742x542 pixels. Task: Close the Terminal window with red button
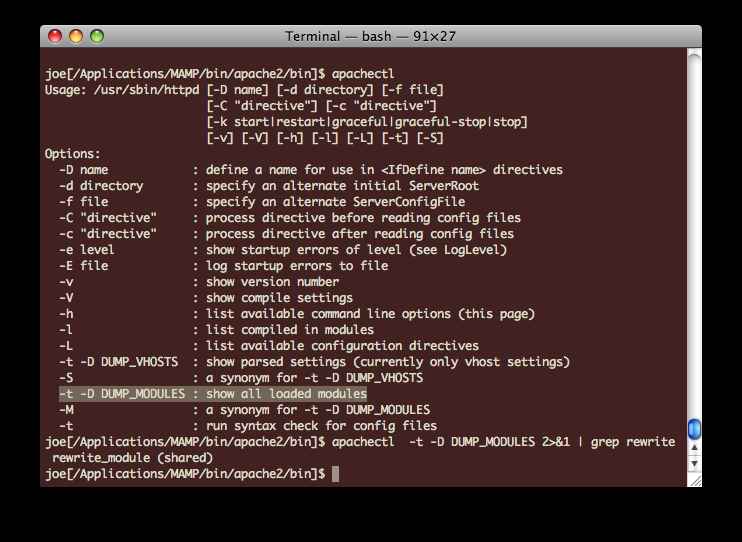[x=55, y=36]
